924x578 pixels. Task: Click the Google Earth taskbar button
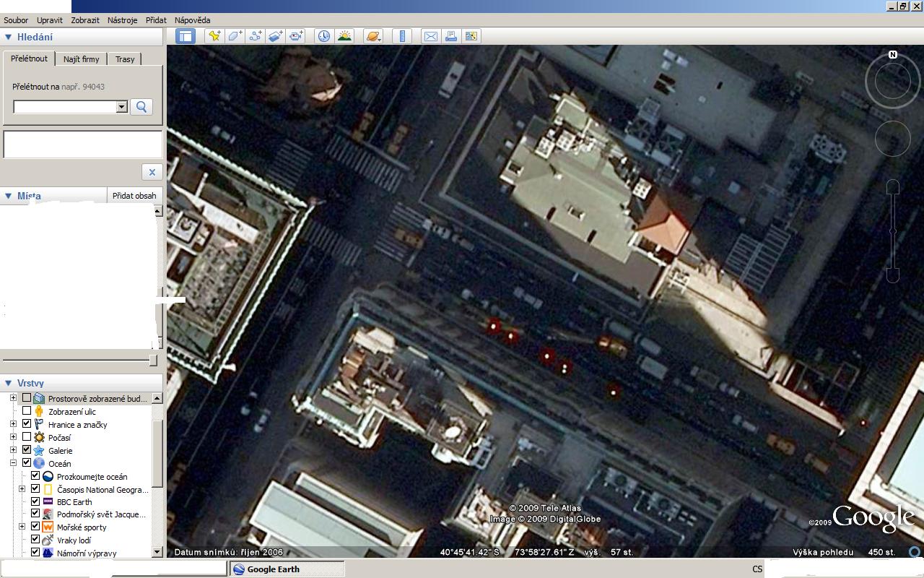coord(288,569)
